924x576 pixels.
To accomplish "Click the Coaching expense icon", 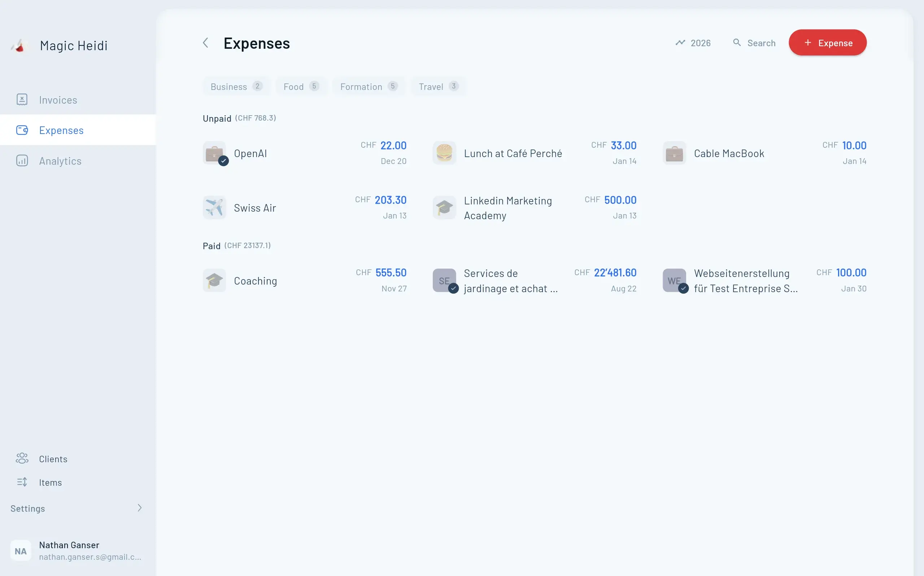I will 214,280.
